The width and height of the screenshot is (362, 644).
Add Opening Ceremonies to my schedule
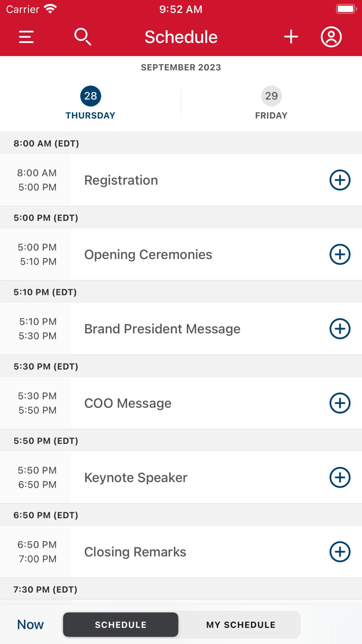tap(340, 254)
